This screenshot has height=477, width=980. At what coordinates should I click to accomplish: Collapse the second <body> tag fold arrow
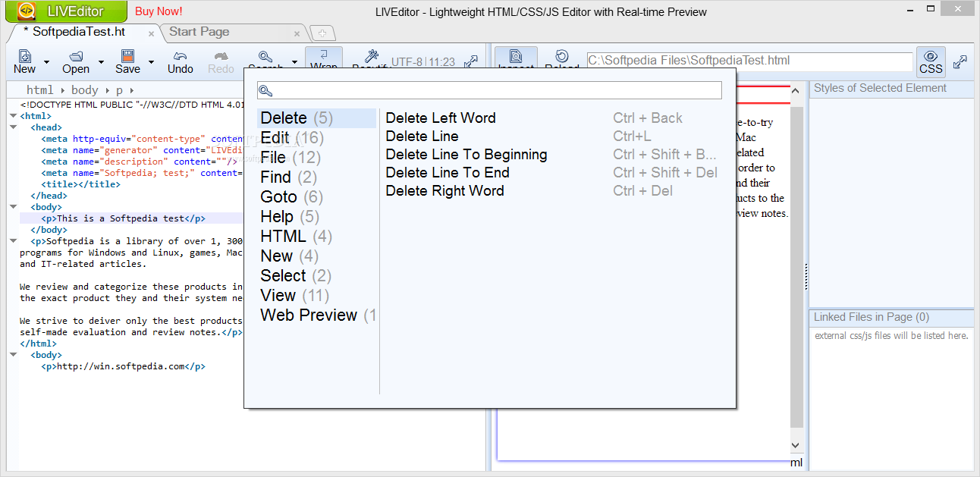pos(13,354)
